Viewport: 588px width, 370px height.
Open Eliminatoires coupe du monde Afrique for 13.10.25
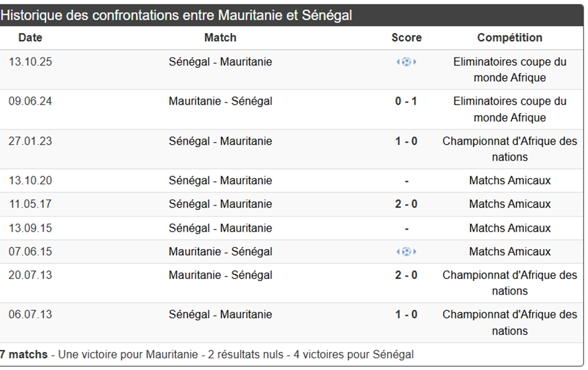click(x=510, y=70)
